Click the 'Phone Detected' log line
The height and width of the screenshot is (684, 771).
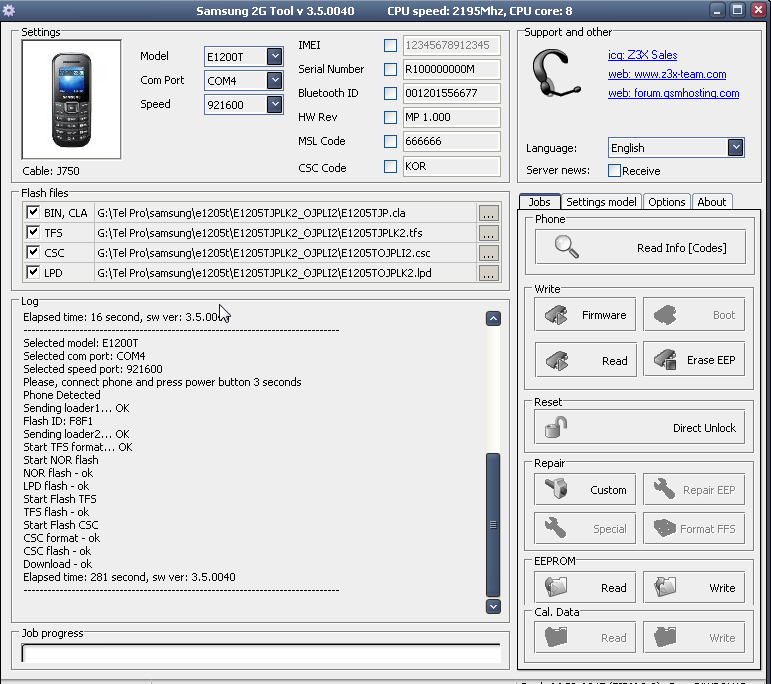pyautogui.click(x=61, y=395)
